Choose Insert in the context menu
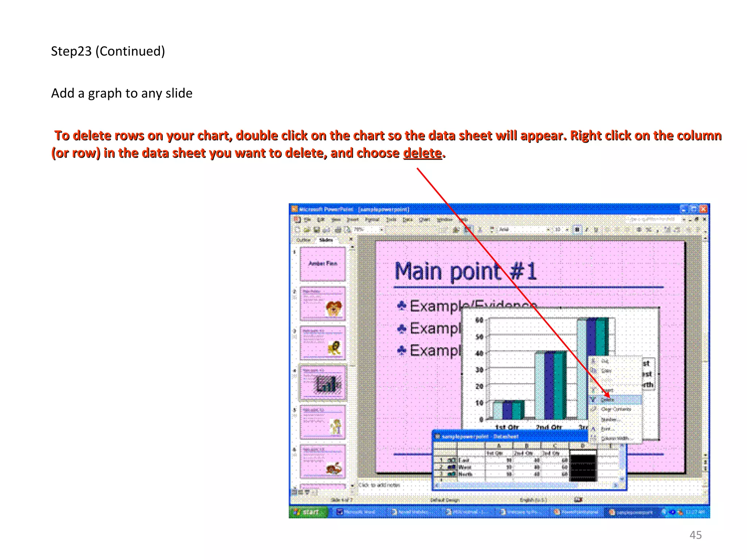 pos(615,390)
